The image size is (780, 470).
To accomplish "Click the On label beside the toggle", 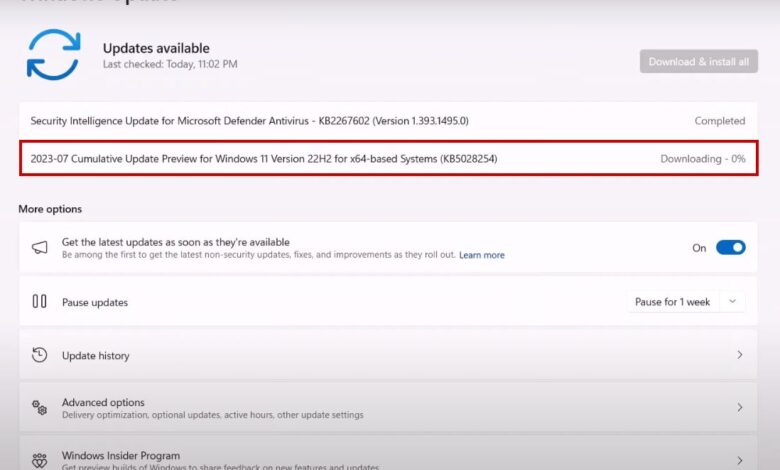I will [x=699, y=248].
